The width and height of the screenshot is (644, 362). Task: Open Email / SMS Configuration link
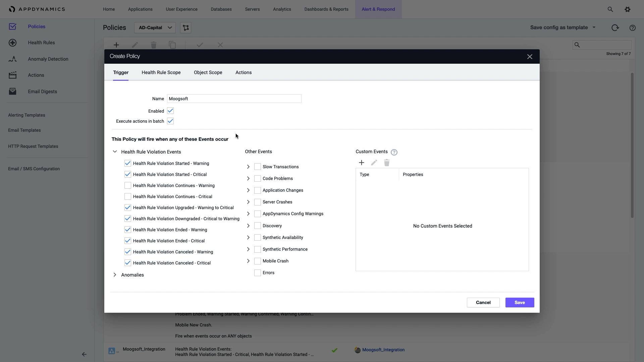(x=34, y=169)
